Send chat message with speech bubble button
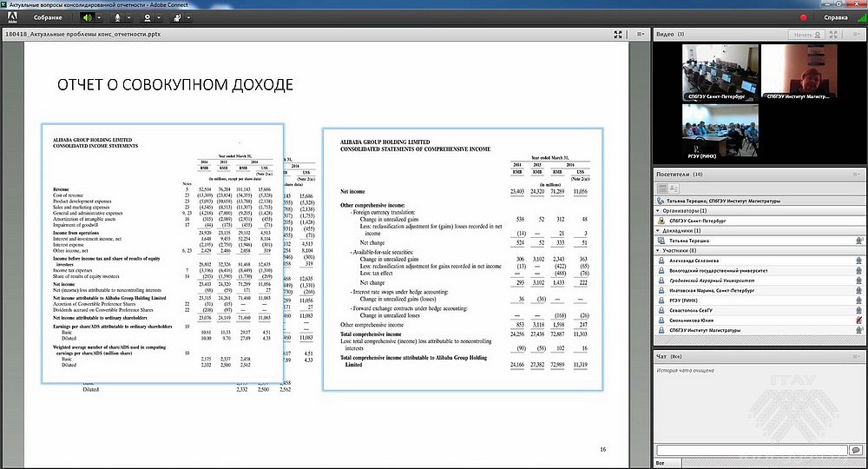Viewport: 868px width, 469px height. 857,450
